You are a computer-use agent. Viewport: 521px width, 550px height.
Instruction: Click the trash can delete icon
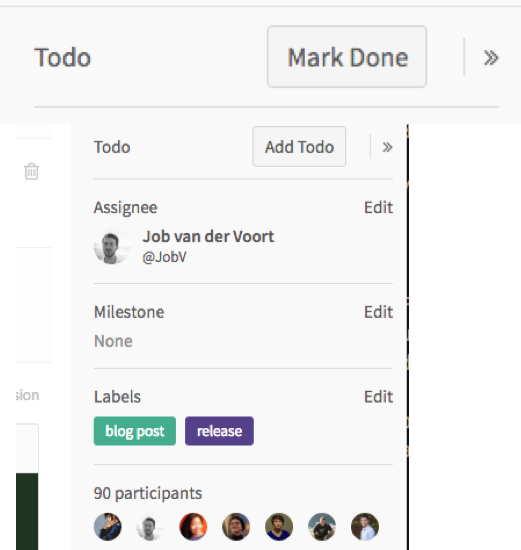point(32,171)
